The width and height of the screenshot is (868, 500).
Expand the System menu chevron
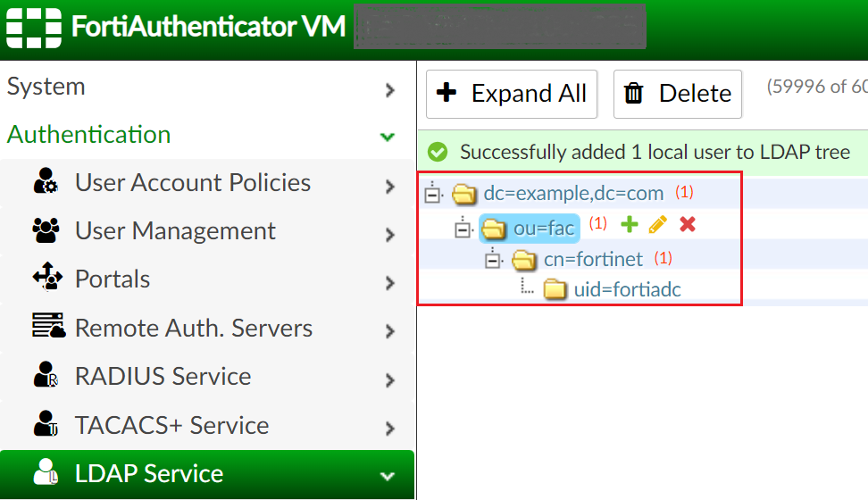389,89
